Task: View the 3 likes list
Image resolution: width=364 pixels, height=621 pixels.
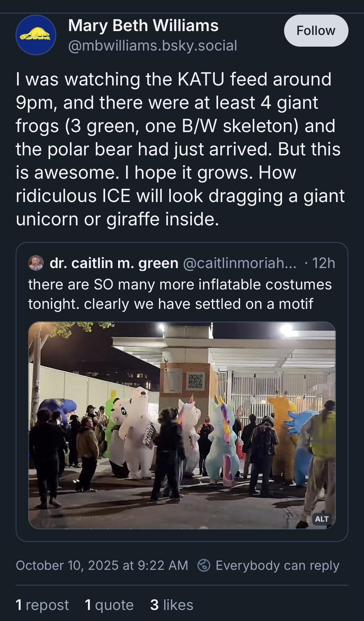Action: pyautogui.click(x=171, y=605)
